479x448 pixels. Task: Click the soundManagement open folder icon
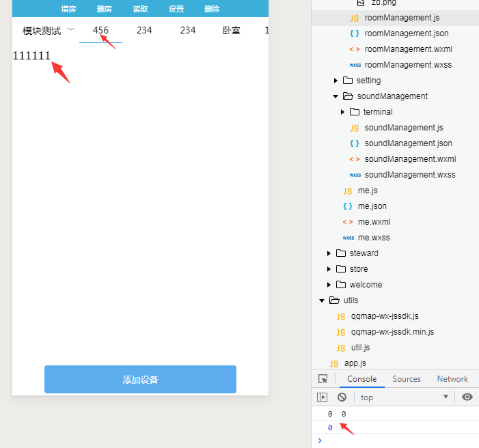pos(348,96)
